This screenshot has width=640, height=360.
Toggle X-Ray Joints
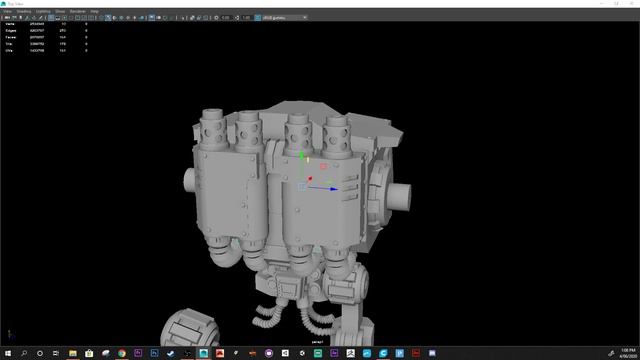pos(205,18)
